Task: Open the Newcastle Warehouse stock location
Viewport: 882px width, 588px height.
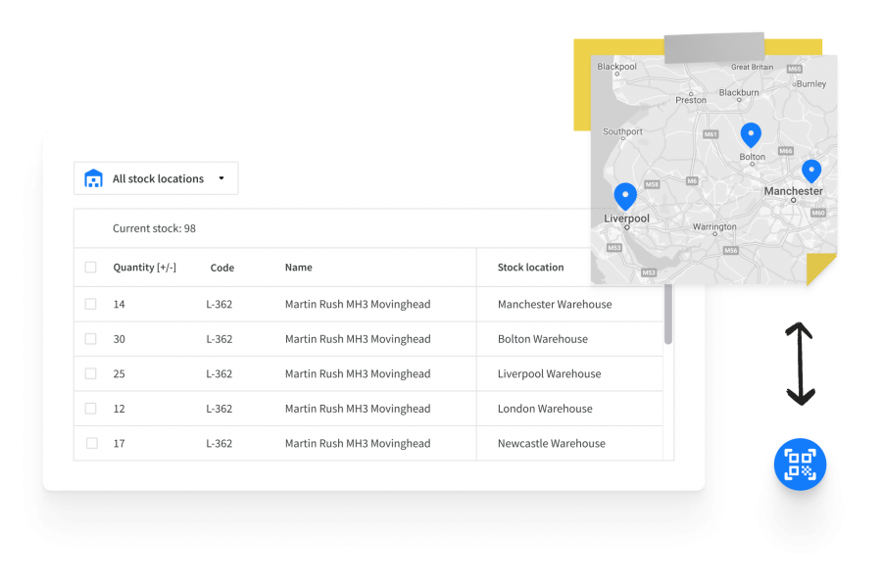Action: (551, 444)
